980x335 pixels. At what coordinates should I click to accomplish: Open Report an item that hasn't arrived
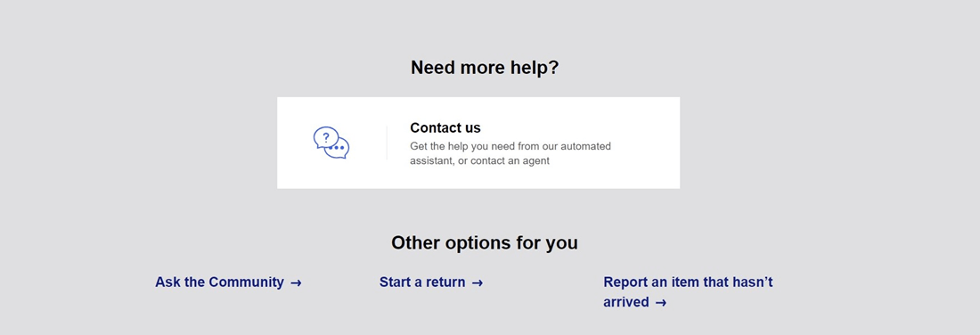coord(688,292)
